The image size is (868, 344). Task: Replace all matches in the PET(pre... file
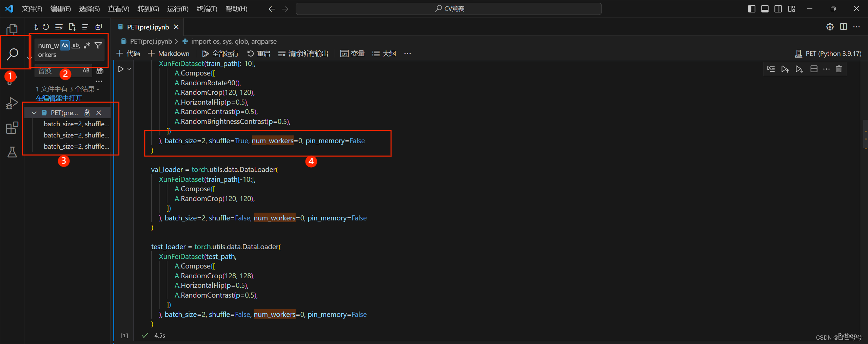click(x=87, y=113)
